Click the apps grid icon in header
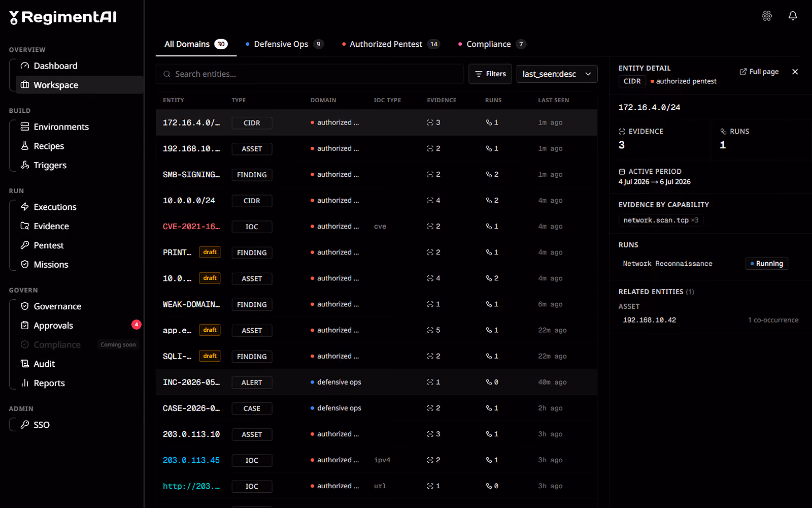Image resolution: width=812 pixels, height=508 pixels. (x=767, y=16)
